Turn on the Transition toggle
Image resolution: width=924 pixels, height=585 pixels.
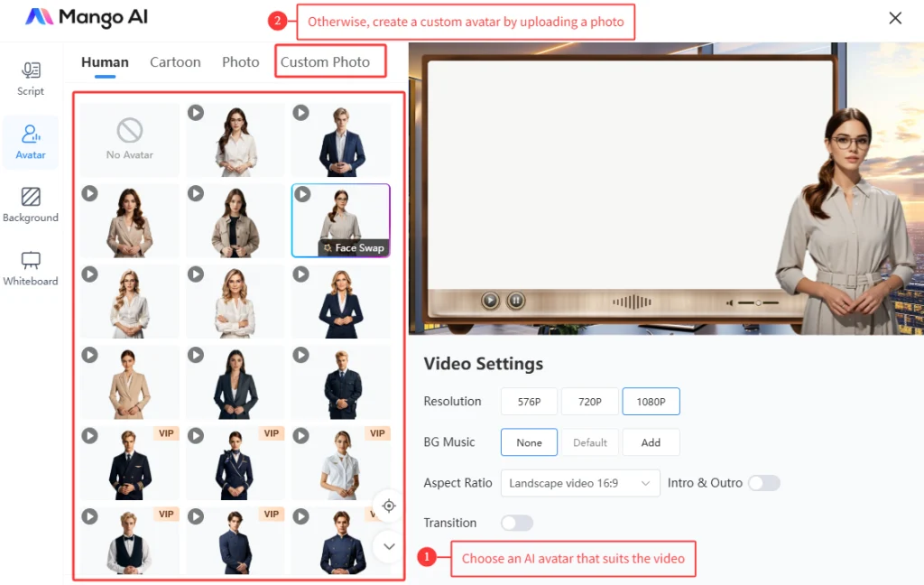coord(516,523)
